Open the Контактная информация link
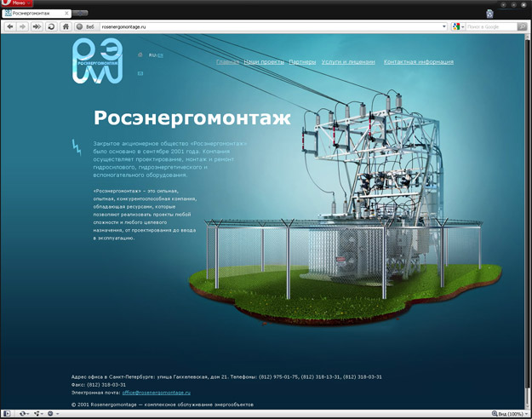Screen dimensions: 532x419 point(418,62)
